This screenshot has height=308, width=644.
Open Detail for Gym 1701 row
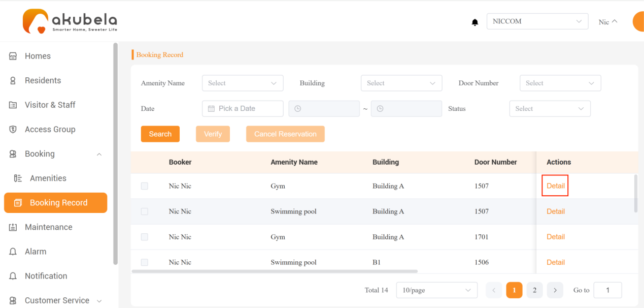tap(556, 237)
